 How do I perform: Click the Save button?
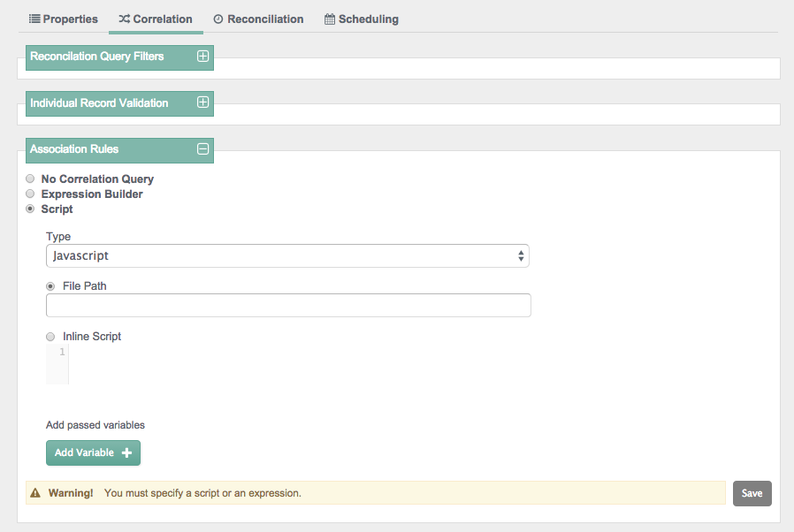tap(752, 493)
